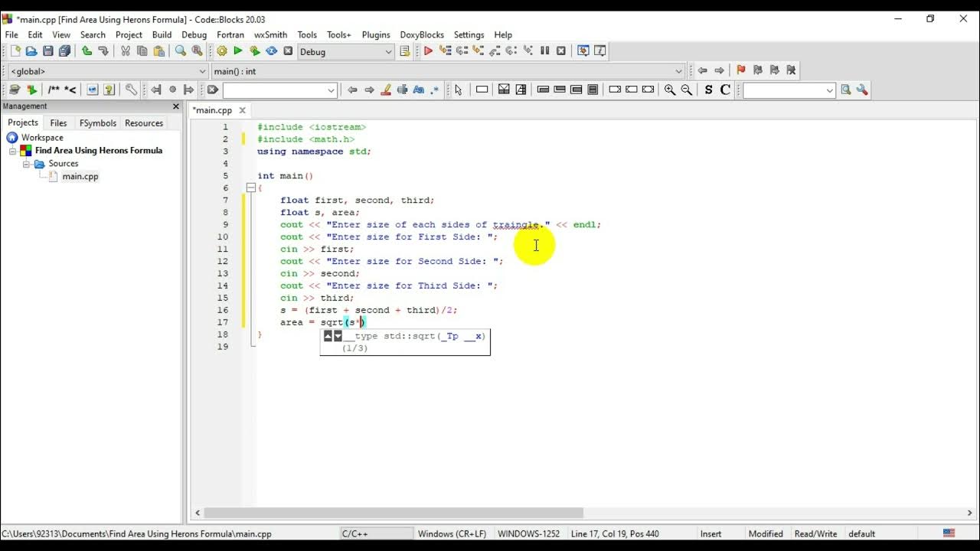Collapse the main function fold marker
This screenshot has height=551, width=980.
tap(250, 188)
